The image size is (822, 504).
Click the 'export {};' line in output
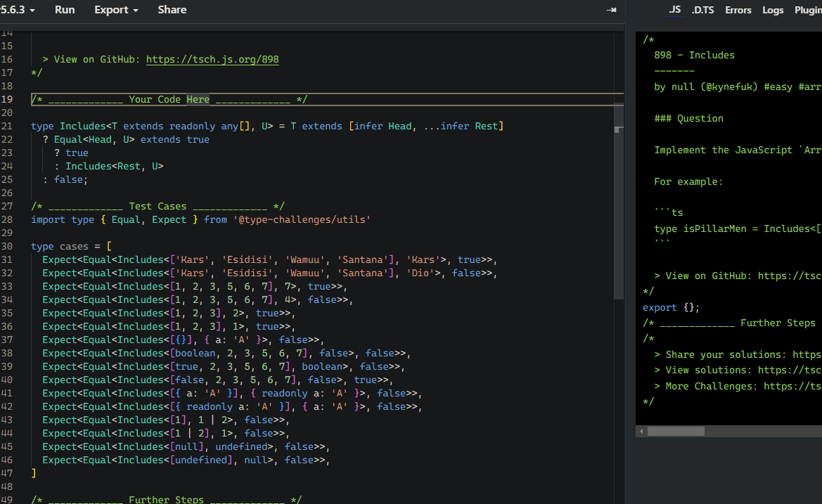tap(671, 308)
